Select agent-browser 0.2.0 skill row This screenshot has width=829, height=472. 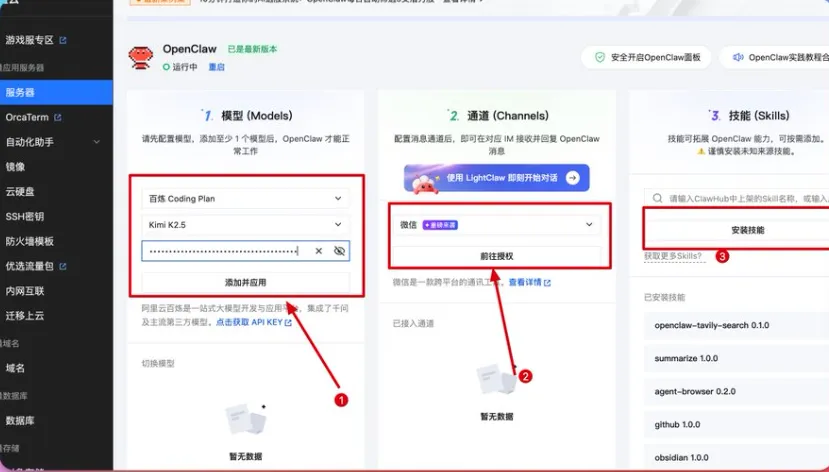pos(736,392)
